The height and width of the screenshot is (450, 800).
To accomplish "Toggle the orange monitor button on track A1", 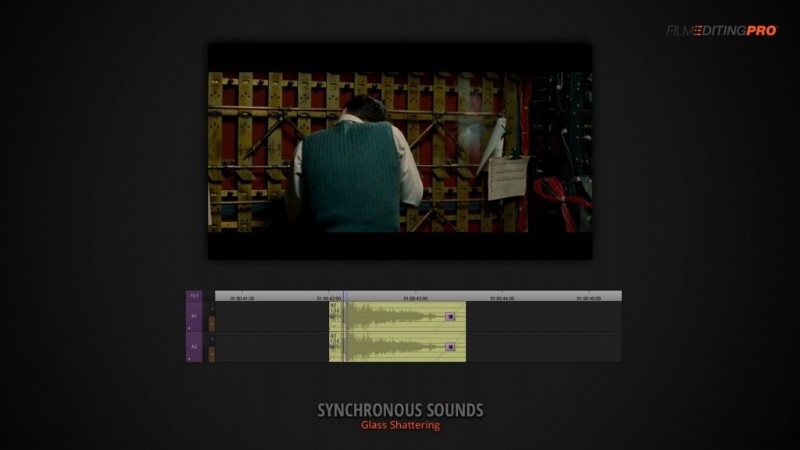I will [x=212, y=323].
